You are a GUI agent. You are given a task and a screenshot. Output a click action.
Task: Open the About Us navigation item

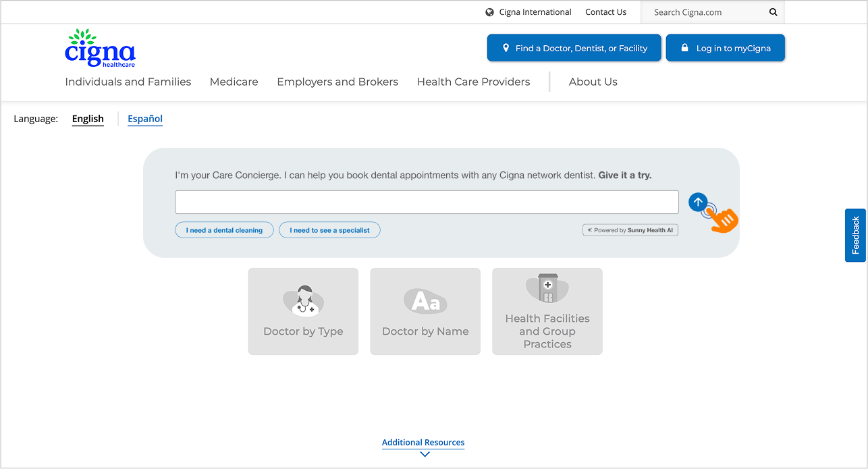tap(593, 82)
